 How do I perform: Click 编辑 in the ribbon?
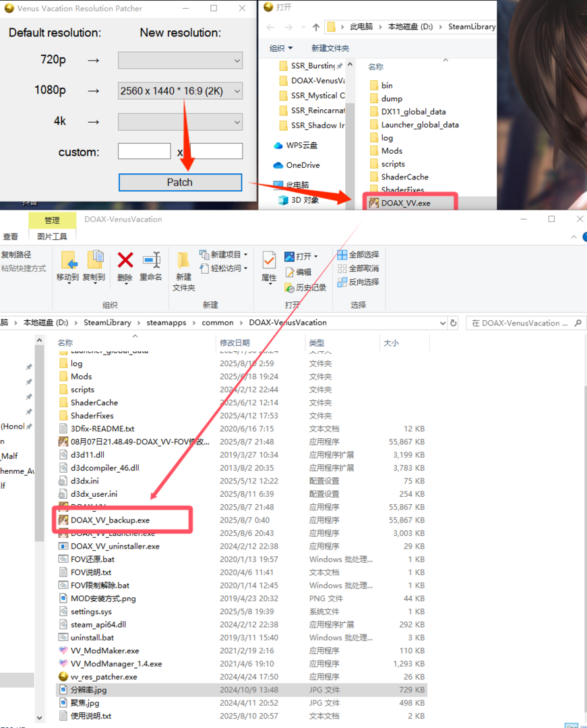[299, 272]
